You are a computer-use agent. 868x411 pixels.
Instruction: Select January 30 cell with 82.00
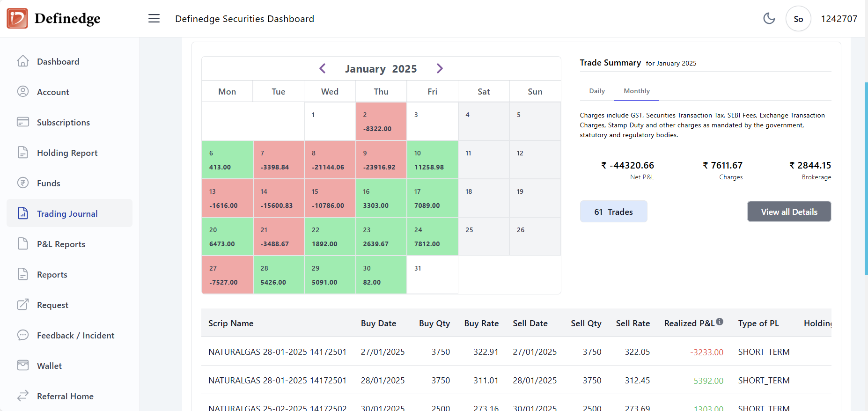coord(381,275)
